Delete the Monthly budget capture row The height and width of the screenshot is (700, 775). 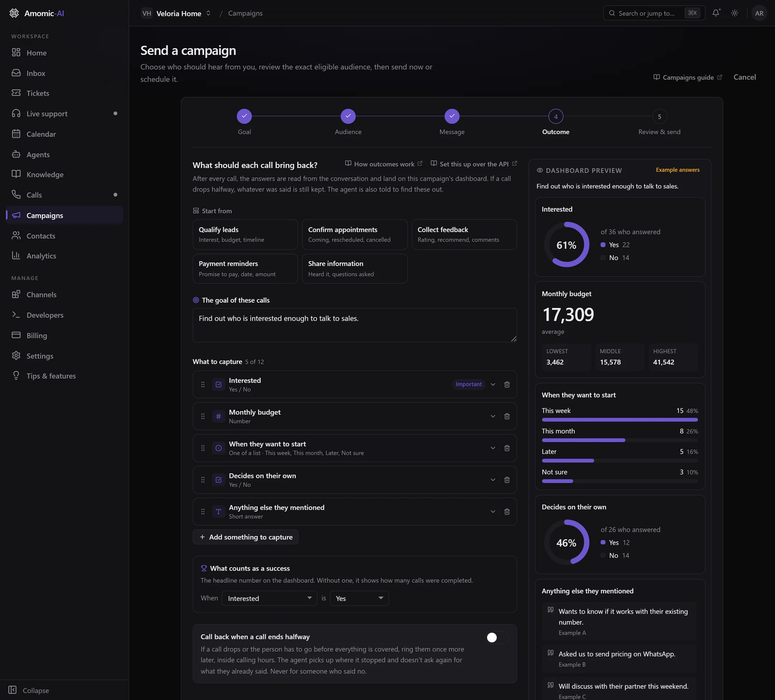tap(507, 416)
